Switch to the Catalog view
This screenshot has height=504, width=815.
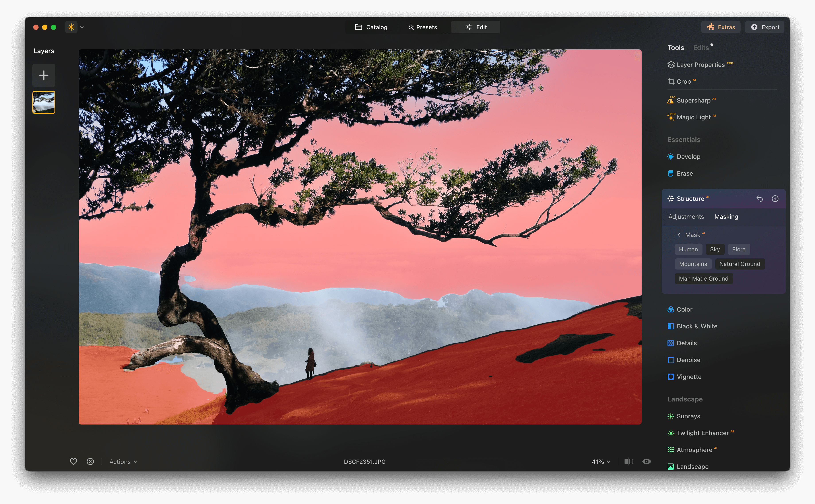pyautogui.click(x=371, y=27)
